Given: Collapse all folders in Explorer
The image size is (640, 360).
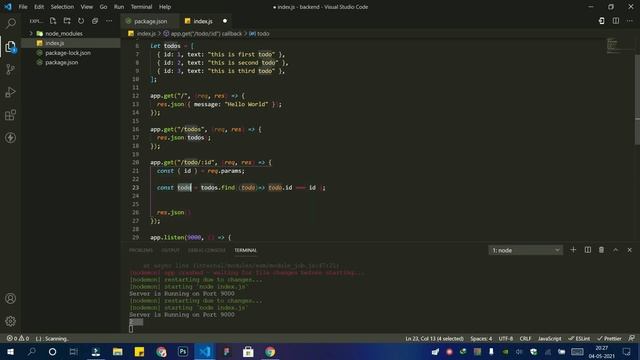Looking at the screenshot, I should (x=95, y=21).
